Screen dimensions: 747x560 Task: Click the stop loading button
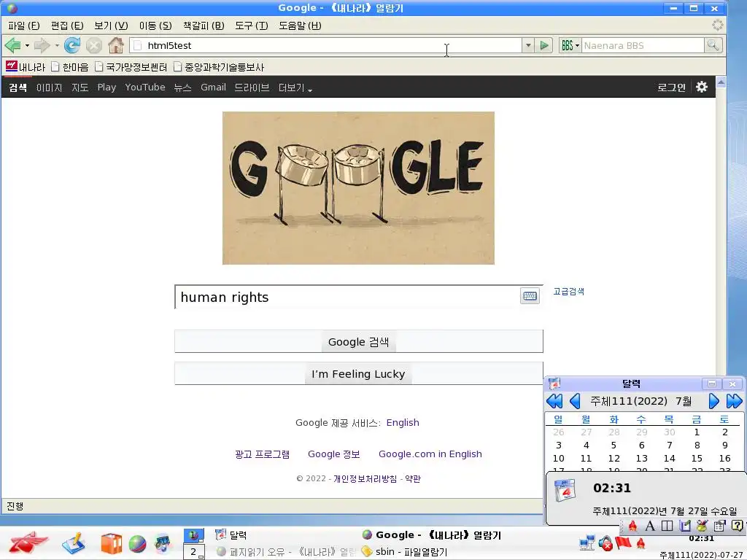(x=94, y=46)
